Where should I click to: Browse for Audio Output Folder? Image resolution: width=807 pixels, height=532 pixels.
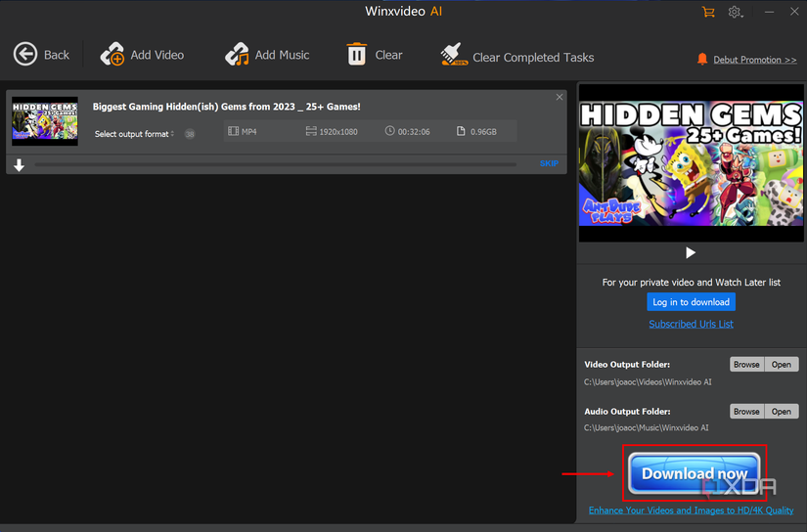click(x=746, y=412)
